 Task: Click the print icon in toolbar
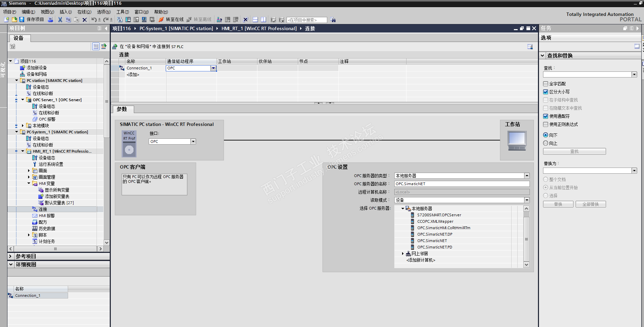50,20
